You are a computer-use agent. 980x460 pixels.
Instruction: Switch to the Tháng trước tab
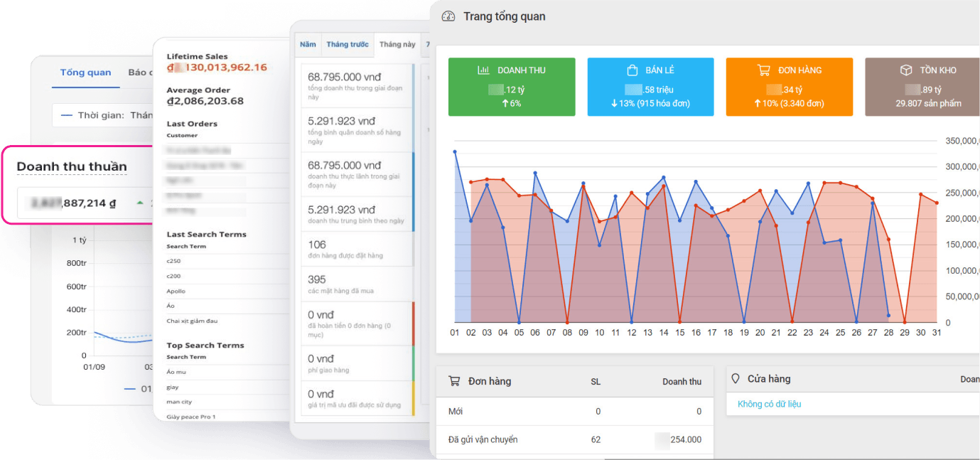(348, 45)
